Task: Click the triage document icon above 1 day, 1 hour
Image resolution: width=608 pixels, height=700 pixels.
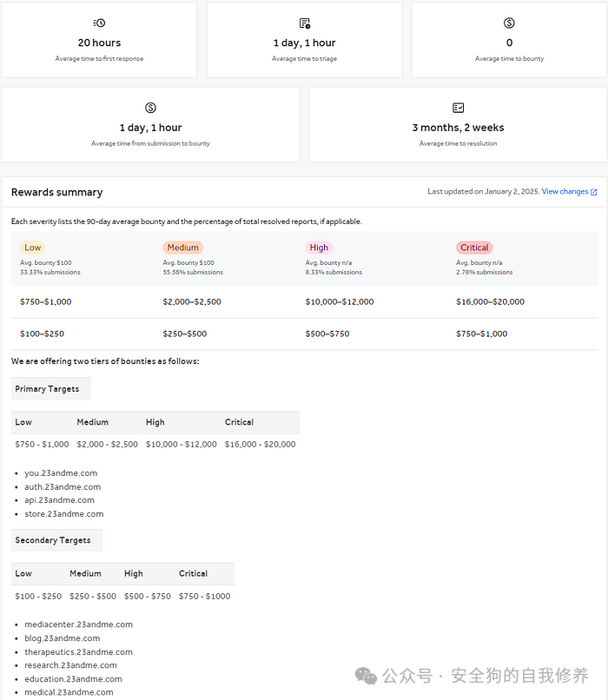Action: (305, 23)
